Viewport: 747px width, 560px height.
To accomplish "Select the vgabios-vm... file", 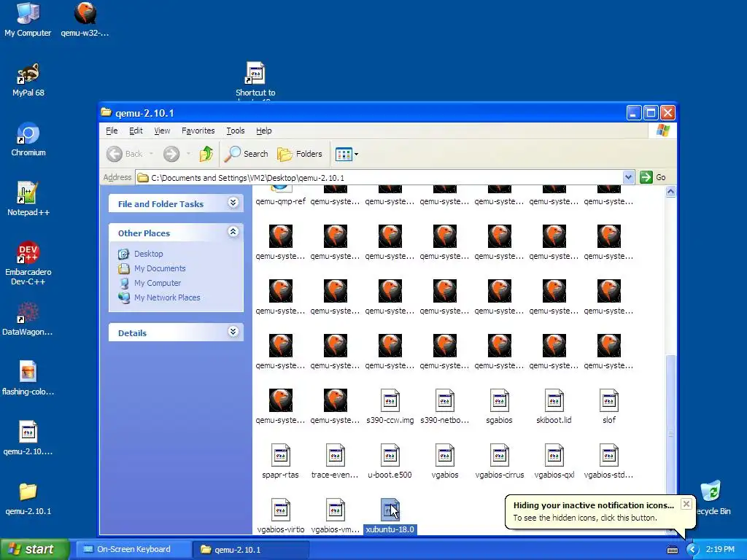I will [335, 516].
